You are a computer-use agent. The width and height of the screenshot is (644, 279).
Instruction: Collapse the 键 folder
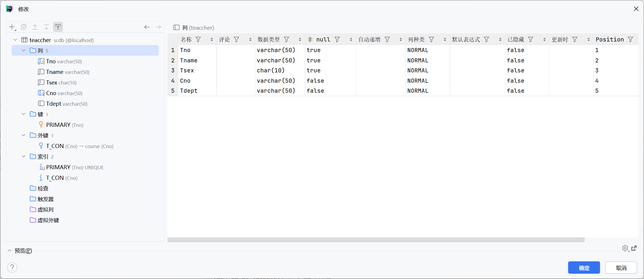coord(24,114)
